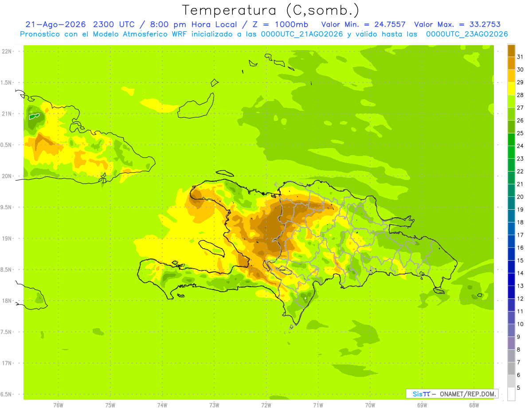Image resolution: width=532 pixels, height=411 pixels.
Task: Click the "8" color bar label
Action: point(519,350)
